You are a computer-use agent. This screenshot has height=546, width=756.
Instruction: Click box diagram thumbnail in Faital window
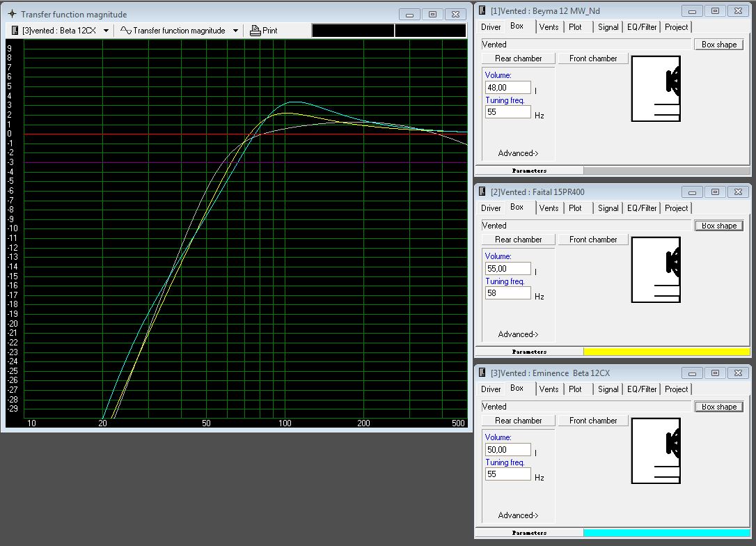[656, 270]
